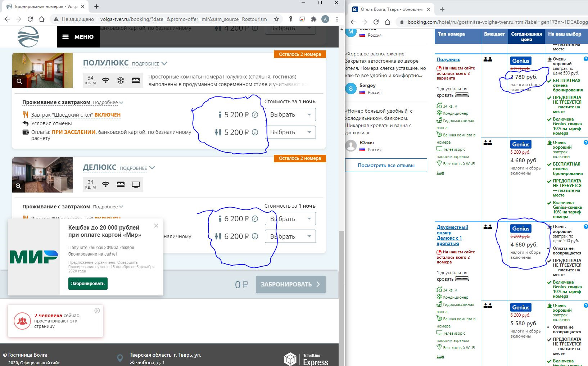Reload the booking.com page in right window
The width and height of the screenshot is (588, 366).
[x=376, y=22]
